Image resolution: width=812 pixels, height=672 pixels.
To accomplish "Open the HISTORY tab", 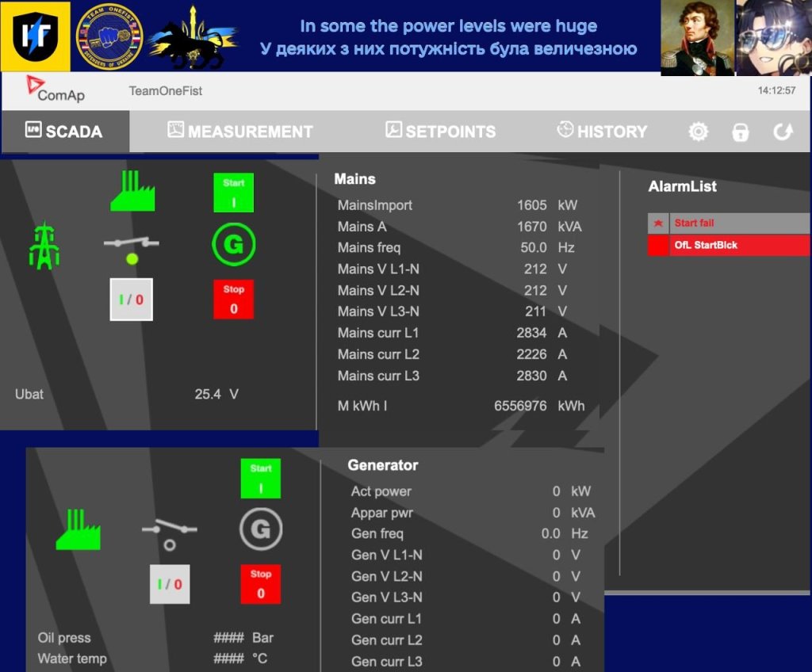I will point(602,132).
